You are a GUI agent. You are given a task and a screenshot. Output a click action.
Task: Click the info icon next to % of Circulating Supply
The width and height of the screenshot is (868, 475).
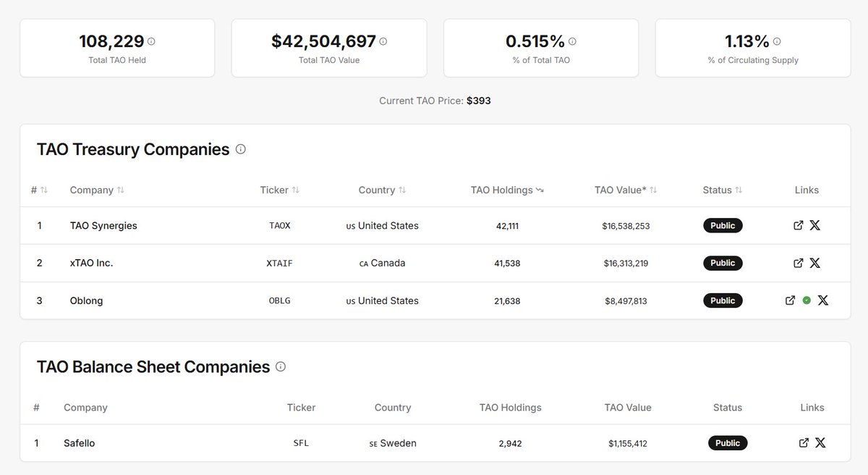(776, 41)
